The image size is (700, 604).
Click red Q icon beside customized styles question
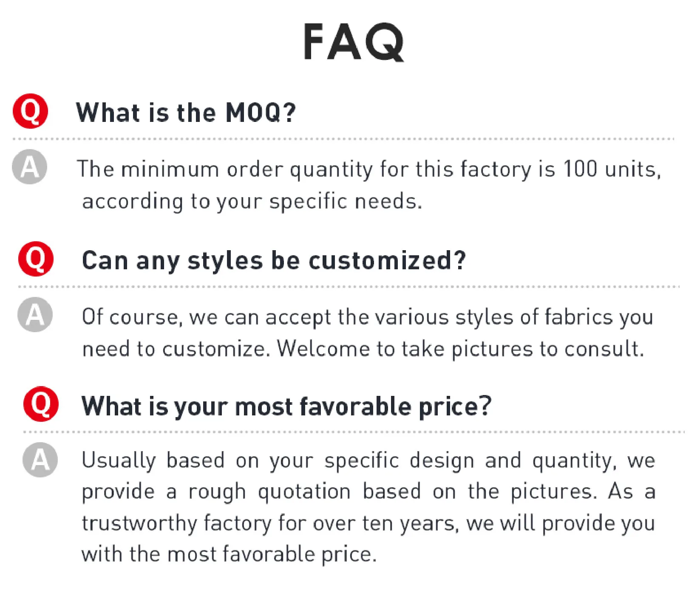coord(36,259)
